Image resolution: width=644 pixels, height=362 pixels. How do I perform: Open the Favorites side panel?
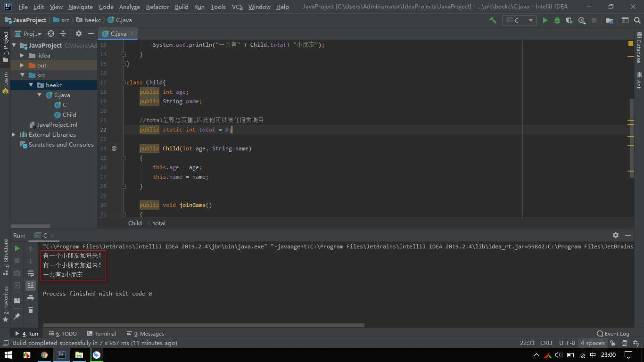click(x=6, y=304)
